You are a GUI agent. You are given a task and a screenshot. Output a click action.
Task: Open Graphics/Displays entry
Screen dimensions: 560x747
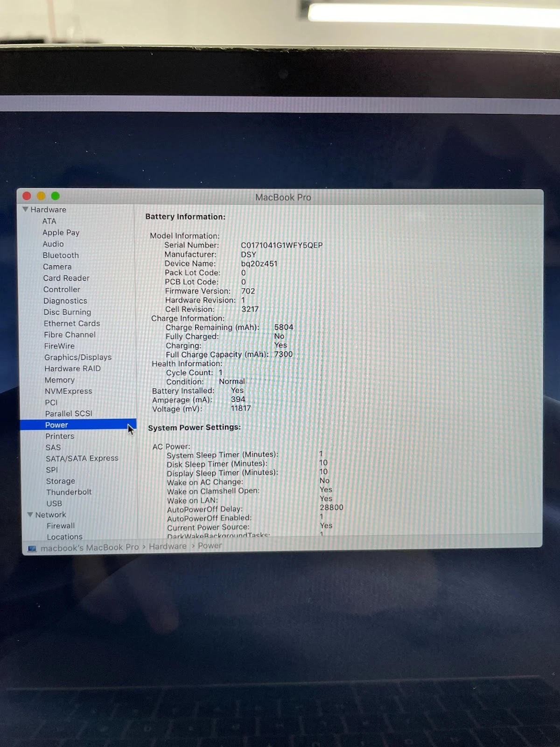(78, 357)
